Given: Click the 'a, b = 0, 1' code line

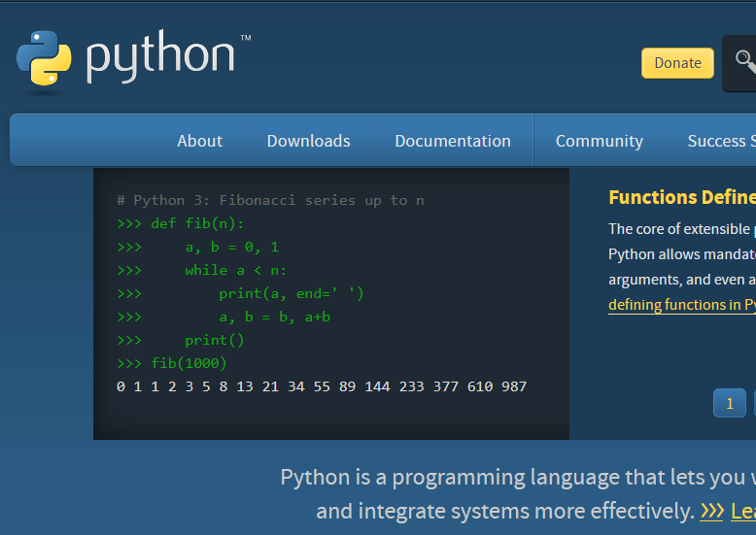Looking at the screenshot, I should tap(198, 248).
